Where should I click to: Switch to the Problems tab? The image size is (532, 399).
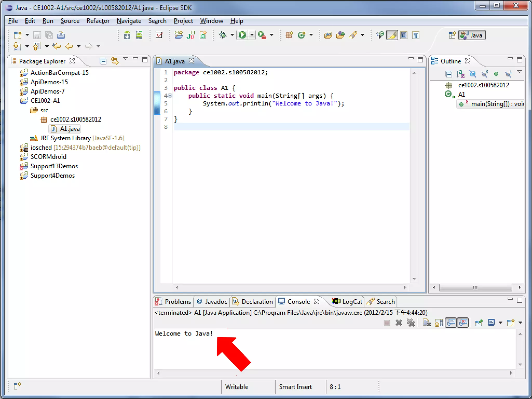(x=173, y=302)
